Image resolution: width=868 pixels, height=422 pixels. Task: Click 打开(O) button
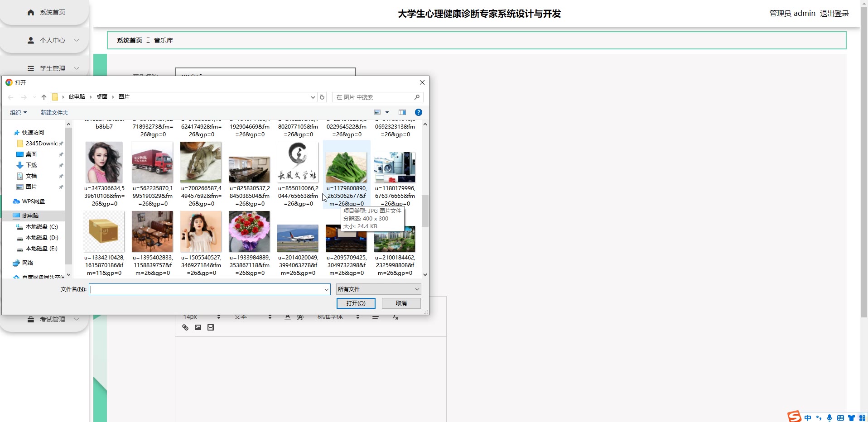pyautogui.click(x=356, y=303)
